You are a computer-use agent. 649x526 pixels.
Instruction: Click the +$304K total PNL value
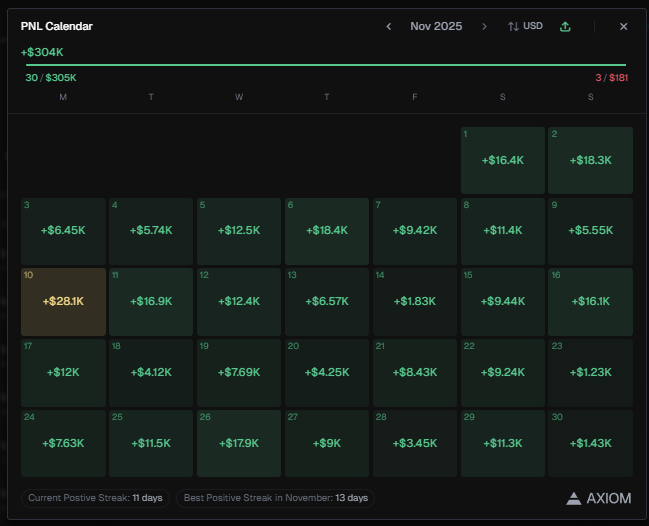[x=42, y=52]
